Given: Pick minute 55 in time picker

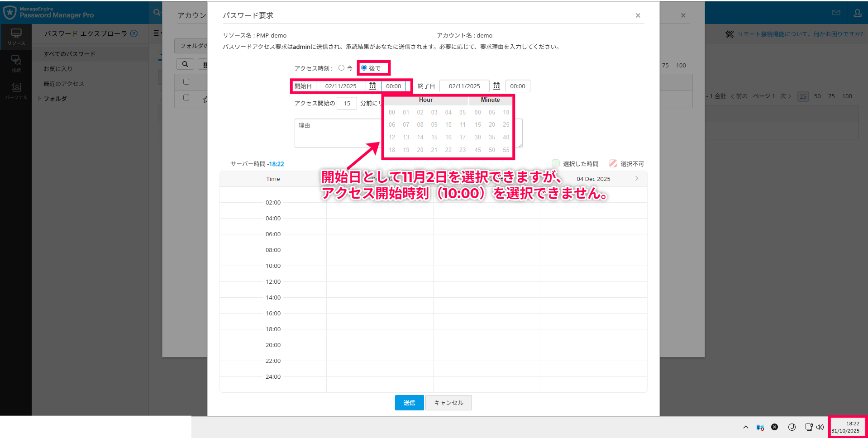Looking at the screenshot, I should [x=506, y=150].
